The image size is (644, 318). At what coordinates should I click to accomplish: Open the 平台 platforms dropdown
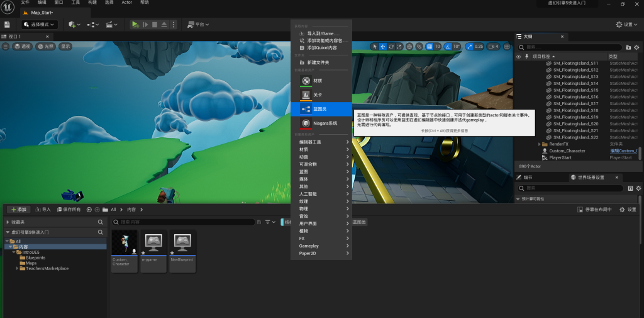pos(198,25)
